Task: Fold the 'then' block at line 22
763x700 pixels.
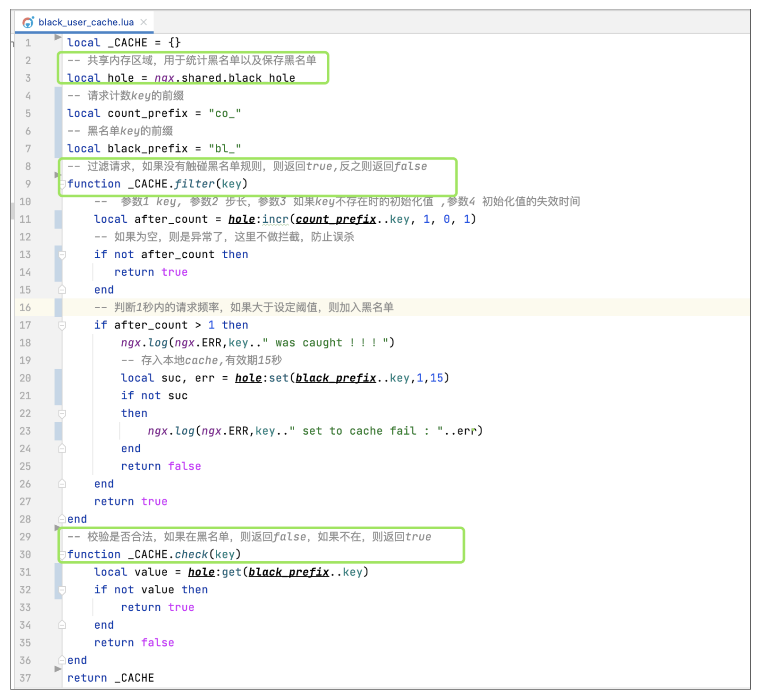Action: pos(62,413)
